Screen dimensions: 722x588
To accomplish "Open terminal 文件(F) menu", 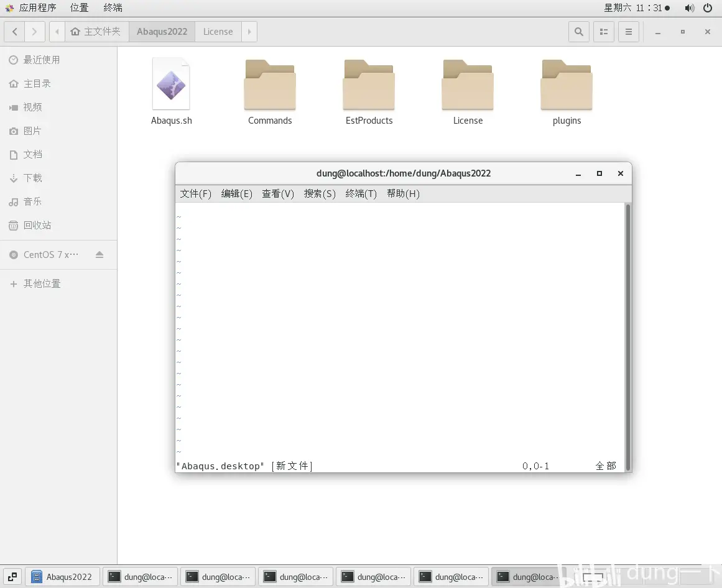I will [x=196, y=194].
